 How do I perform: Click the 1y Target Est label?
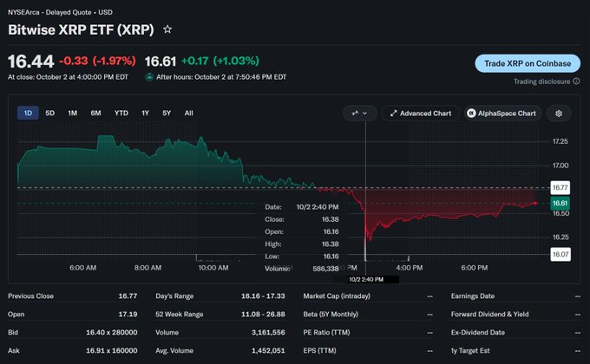tap(470, 350)
